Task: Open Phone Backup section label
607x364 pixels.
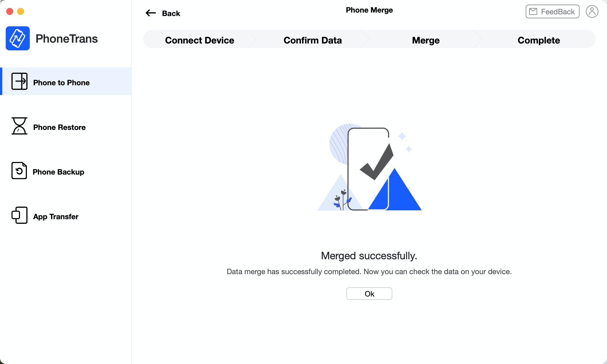Action: tap(58, 172)
